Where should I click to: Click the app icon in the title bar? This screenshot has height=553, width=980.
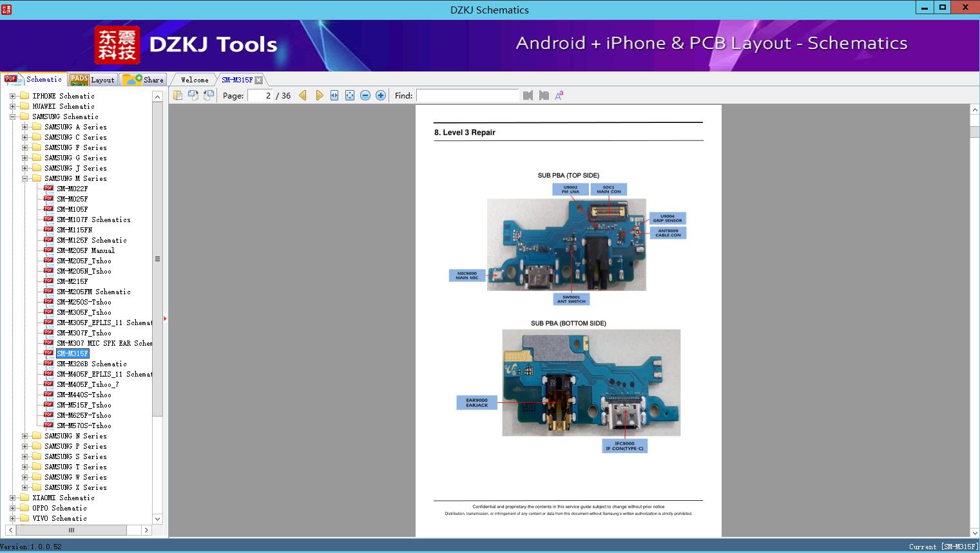pyautogui.click(x=6, y=9)
